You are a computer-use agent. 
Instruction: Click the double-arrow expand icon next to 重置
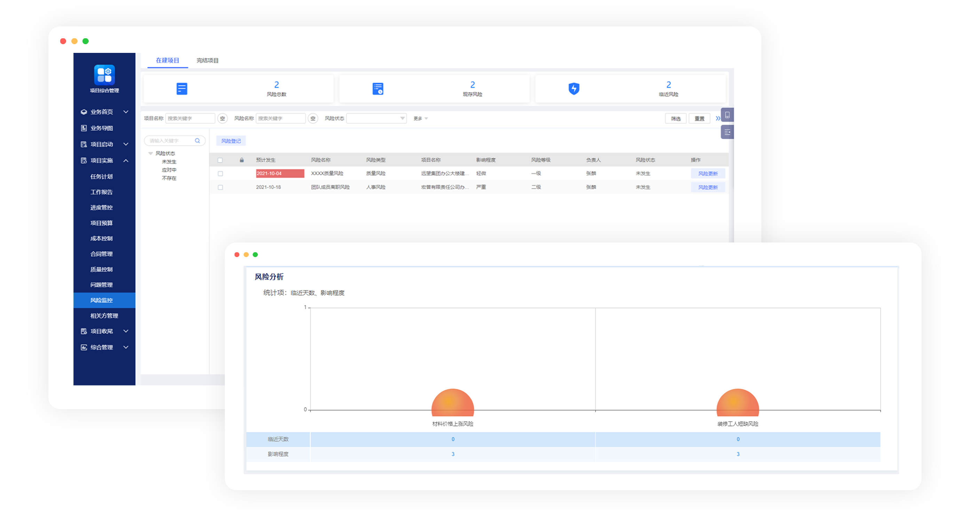[x=718, y=119]
